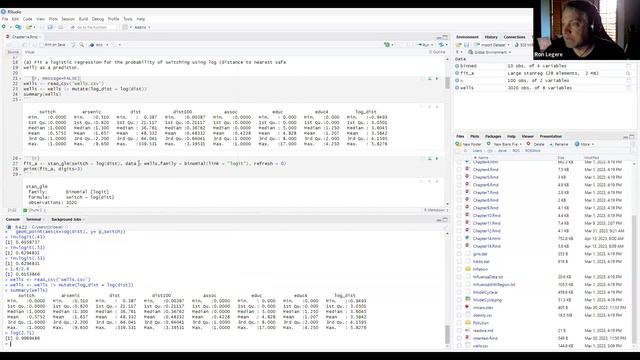Screen dimensions: 640x360
Task: Maximize the console pane icon
Action: [x=445, y=220]
